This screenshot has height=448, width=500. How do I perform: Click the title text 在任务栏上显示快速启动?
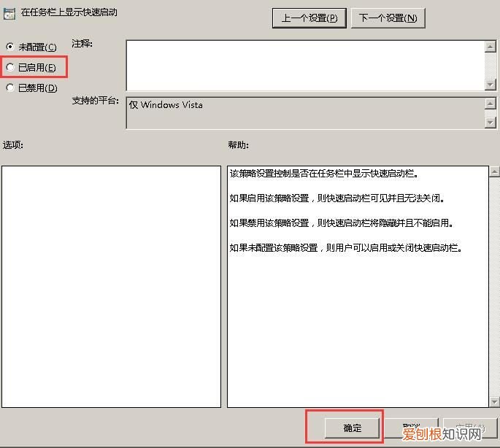(x=69, y=12)
